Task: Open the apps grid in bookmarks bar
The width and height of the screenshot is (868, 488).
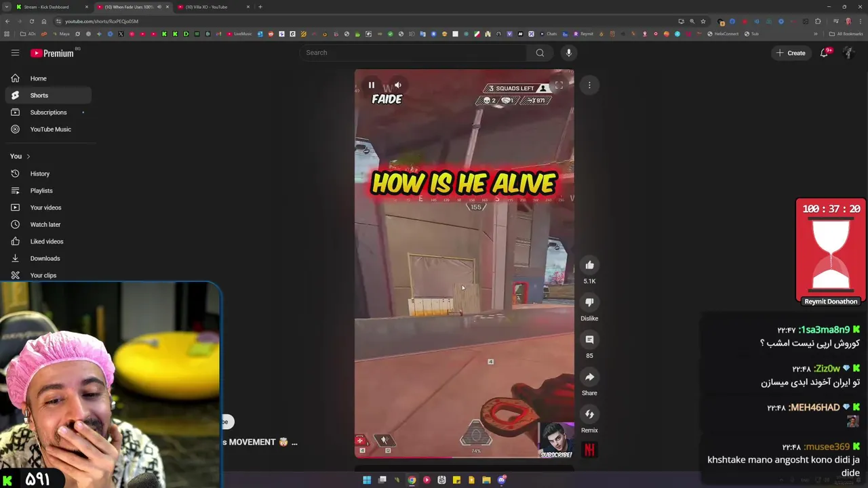Action: click(x=7, y=34)
